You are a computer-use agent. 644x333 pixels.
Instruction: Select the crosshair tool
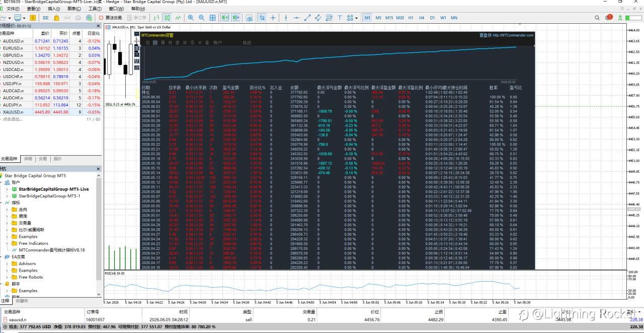coord(273,18)
